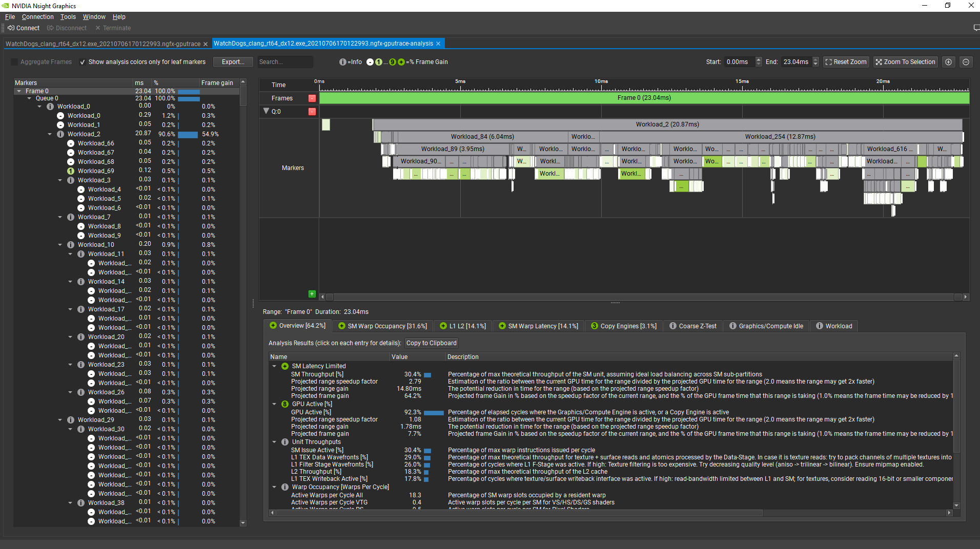980x549 pixels.
Task: Click info icon beside Workload_29
Action: point(71,420)
